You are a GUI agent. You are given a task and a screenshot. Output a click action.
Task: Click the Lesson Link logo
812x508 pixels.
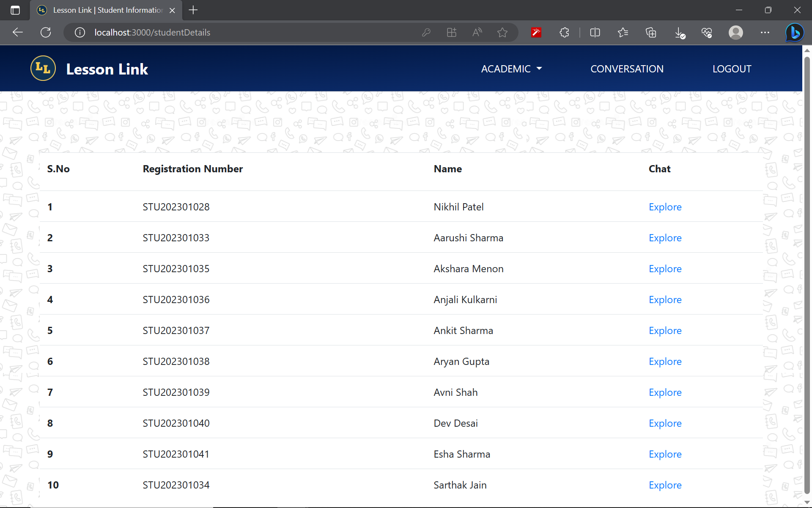pos(43,68)
